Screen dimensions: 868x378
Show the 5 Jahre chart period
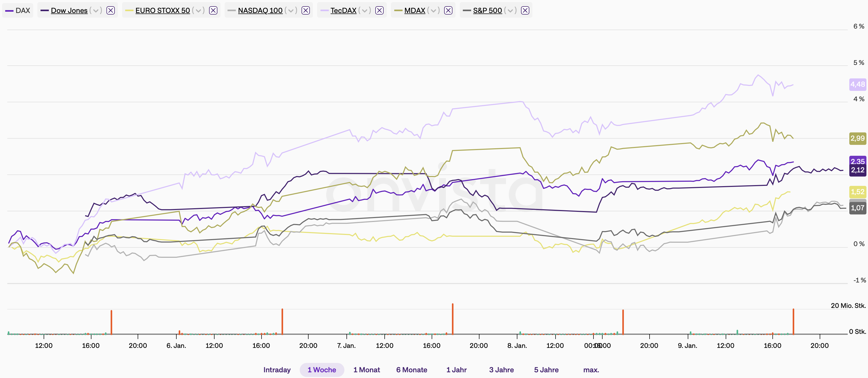coord(546,370)
